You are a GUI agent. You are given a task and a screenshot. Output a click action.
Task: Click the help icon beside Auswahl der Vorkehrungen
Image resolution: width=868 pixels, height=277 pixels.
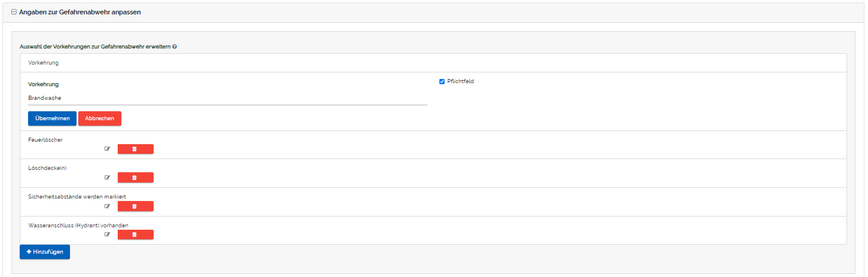(x=175, y=46)
